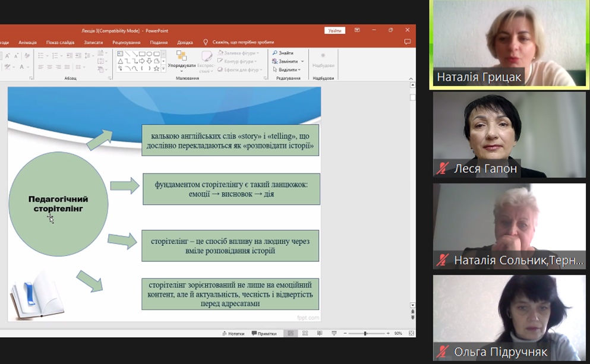Click the Увійти sign-in button
The image size is (590, 364).
[335, 30]
